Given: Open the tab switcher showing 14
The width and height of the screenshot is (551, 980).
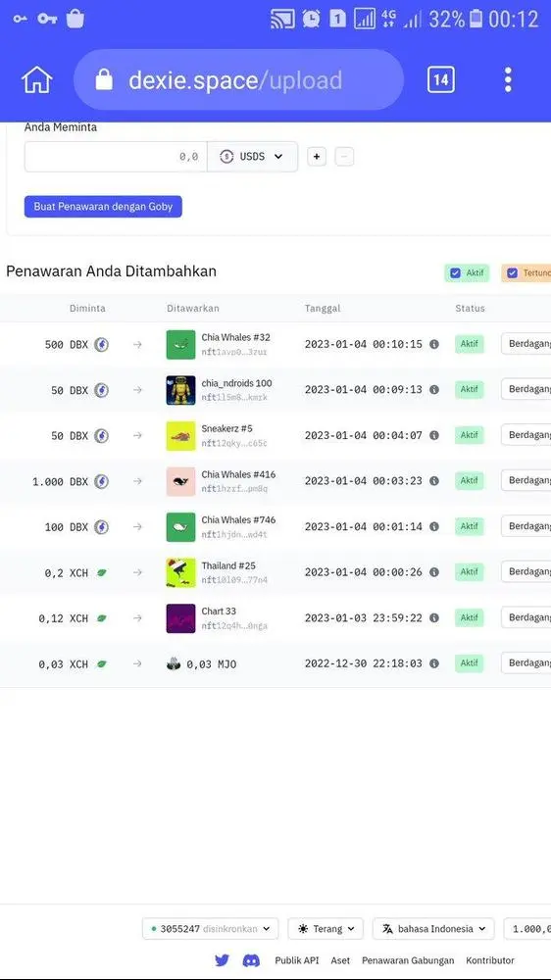Looking at the screenshot, I should click(x=441, y=80).
